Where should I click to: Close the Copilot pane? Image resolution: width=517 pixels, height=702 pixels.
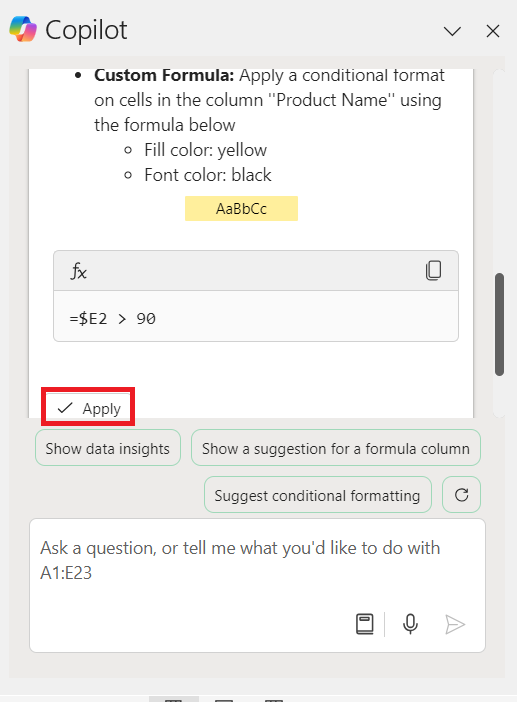pyautogui.click(x=493, y=31)
